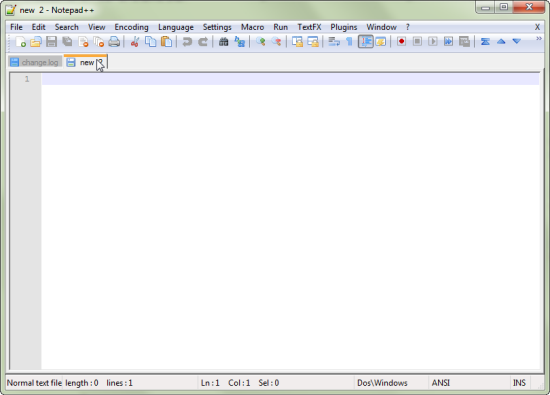
Task: Click the TextFX sigma toolbar icon
Action: coord(485,42)
